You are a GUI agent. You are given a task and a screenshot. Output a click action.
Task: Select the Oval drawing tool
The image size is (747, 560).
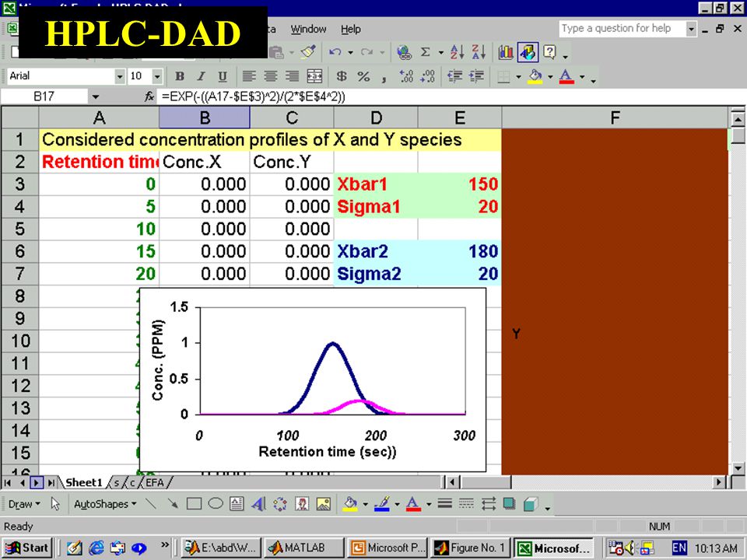216,504
